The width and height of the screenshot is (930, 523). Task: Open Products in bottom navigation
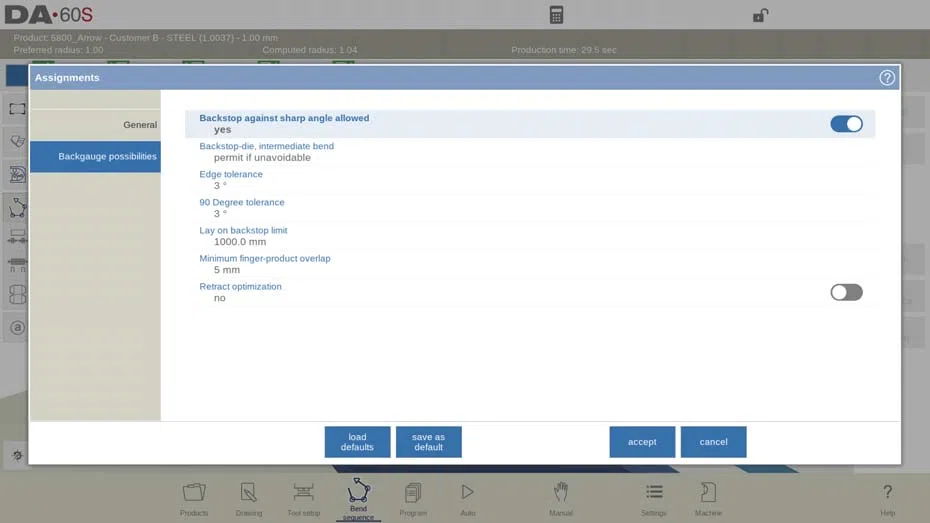point(194,499)
